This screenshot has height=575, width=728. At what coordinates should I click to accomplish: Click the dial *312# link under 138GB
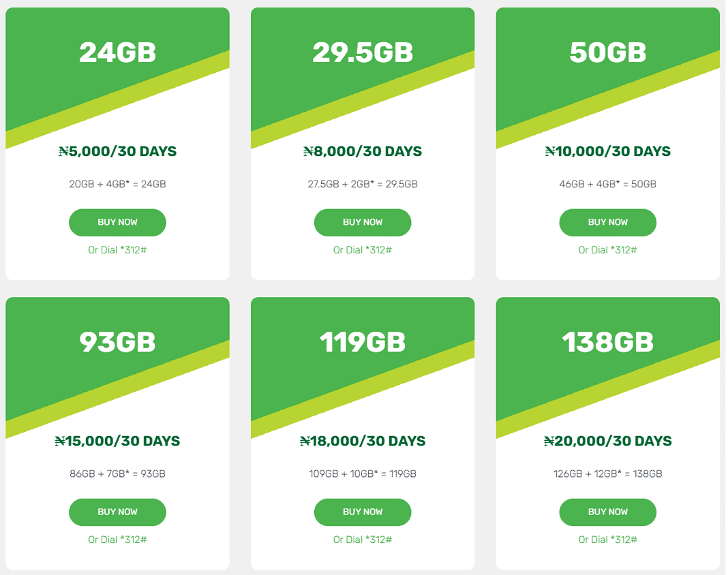pyautogui.click(x=607, y=540)
